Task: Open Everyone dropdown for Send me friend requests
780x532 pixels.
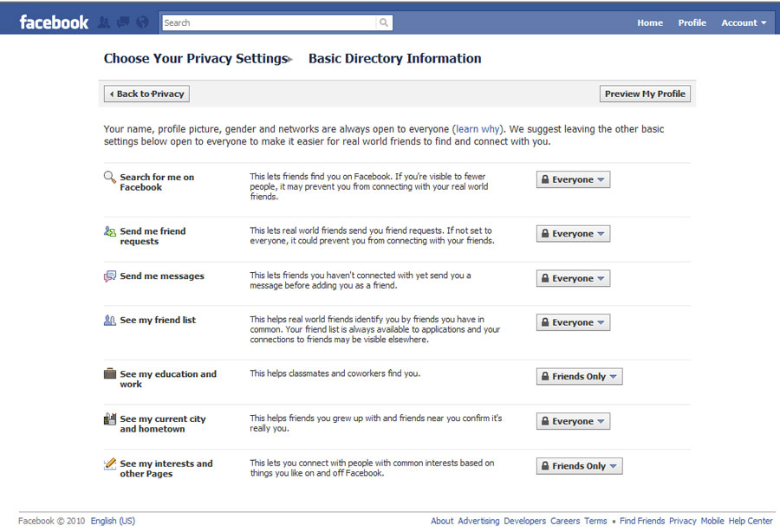Action: pyautogui.click(x=573, y=234)
